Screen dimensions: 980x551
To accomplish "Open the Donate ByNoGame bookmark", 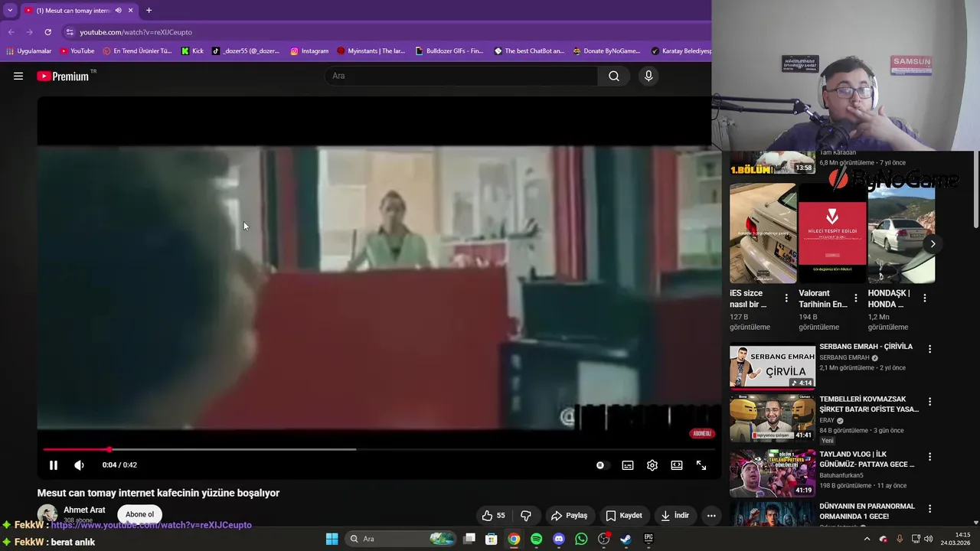I will click(x=606, y=51).
